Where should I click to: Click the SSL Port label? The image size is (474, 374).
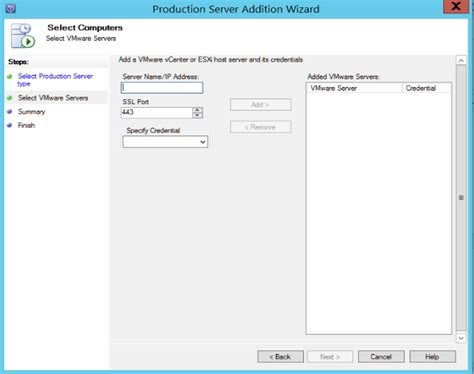pos(136,102)
